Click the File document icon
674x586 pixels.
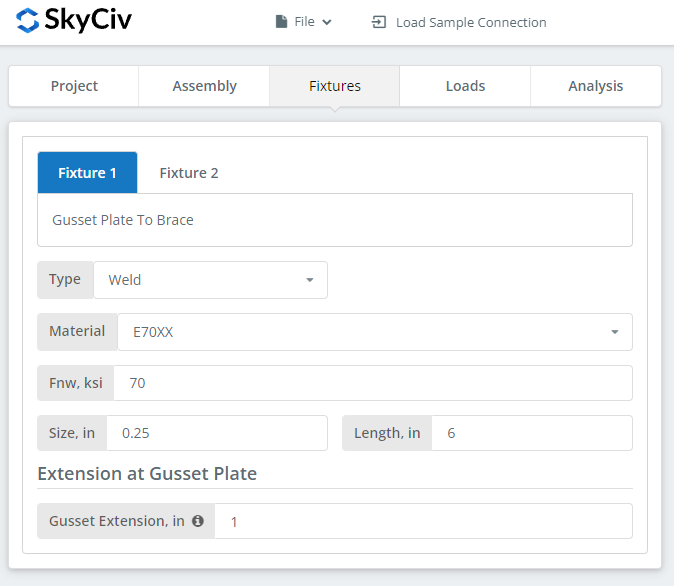point(281,21)
